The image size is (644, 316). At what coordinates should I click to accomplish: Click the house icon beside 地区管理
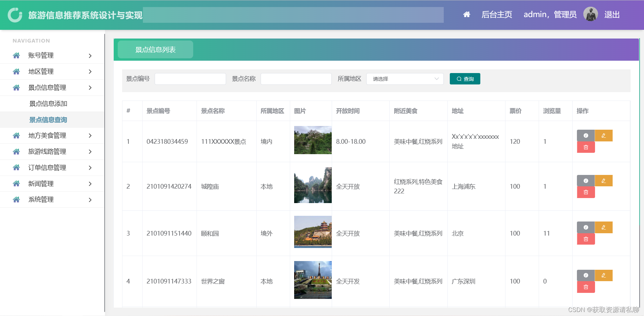[16, 71]
